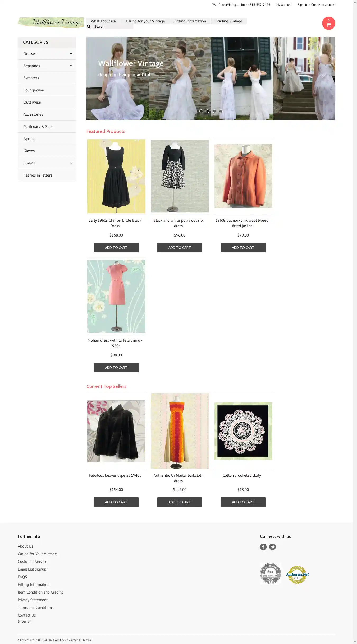Image resolution: width=357 pixels, height=644 pixels.
Task: Visit the Facebook page icon
Action: pos(263,547)
